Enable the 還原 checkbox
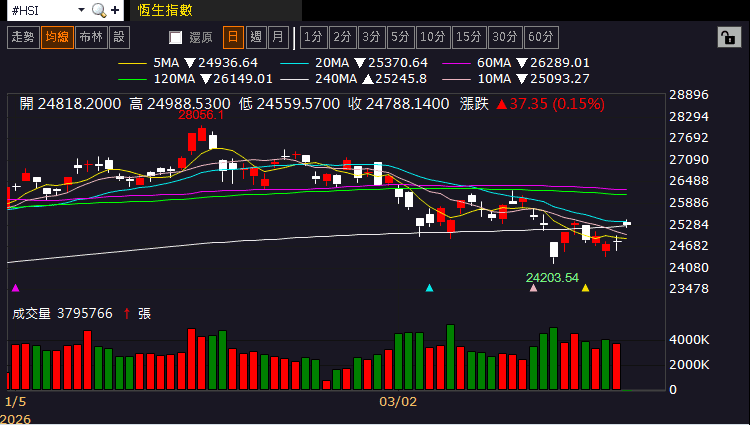The image size is (750, 425). pyautogui.click(x=176, y=38)
